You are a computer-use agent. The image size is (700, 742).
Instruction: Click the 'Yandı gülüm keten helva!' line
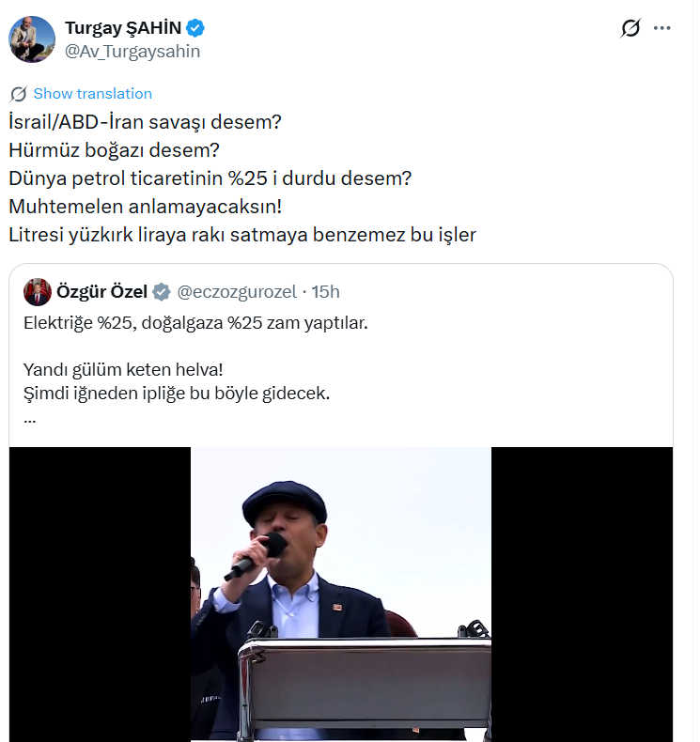click(123, 370)
